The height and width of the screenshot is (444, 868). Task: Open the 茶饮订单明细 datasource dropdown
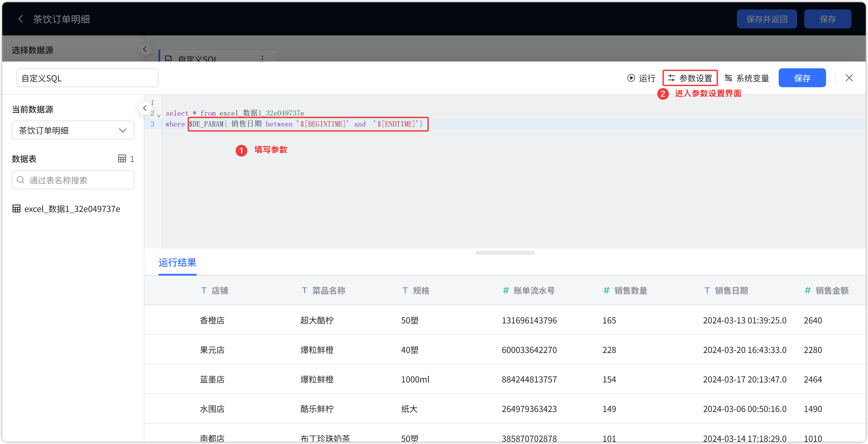pyautogui.click(x=73, y=130)
